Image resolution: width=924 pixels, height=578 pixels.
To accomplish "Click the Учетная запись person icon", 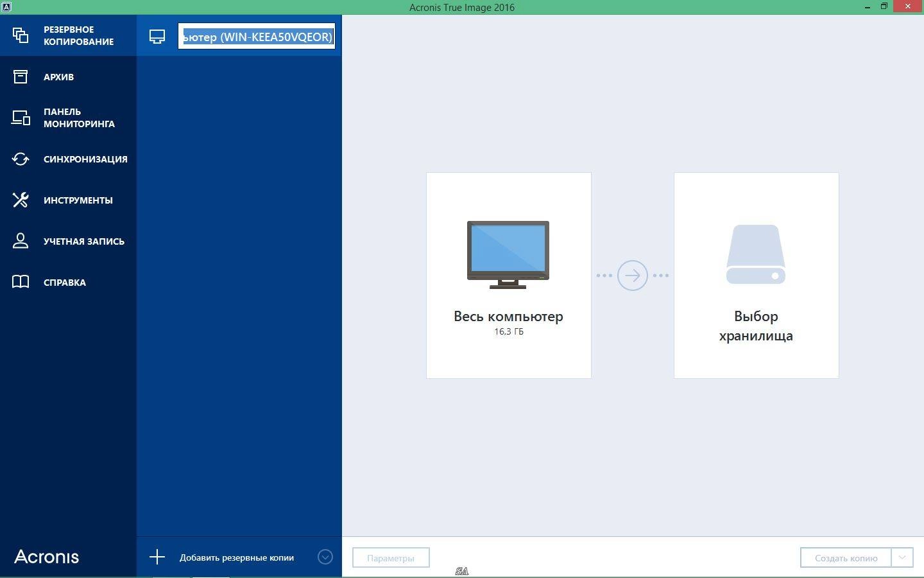I will click(21, 241).
